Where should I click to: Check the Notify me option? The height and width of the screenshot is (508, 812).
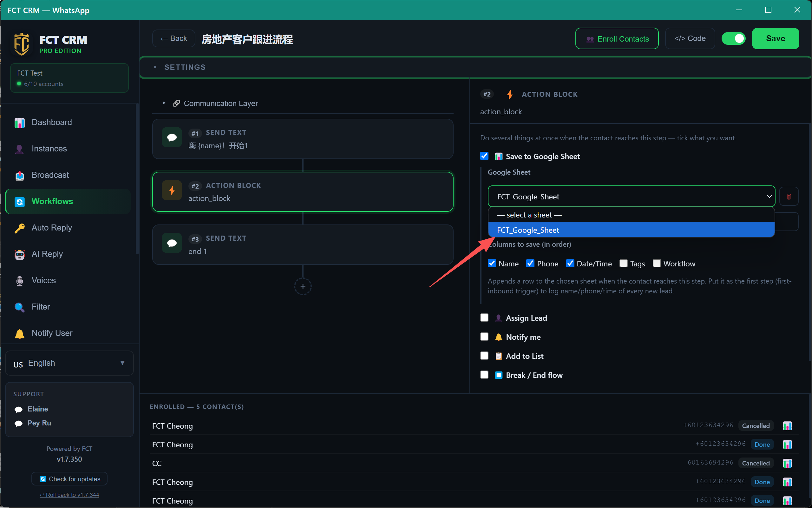(x=484, y=337)
